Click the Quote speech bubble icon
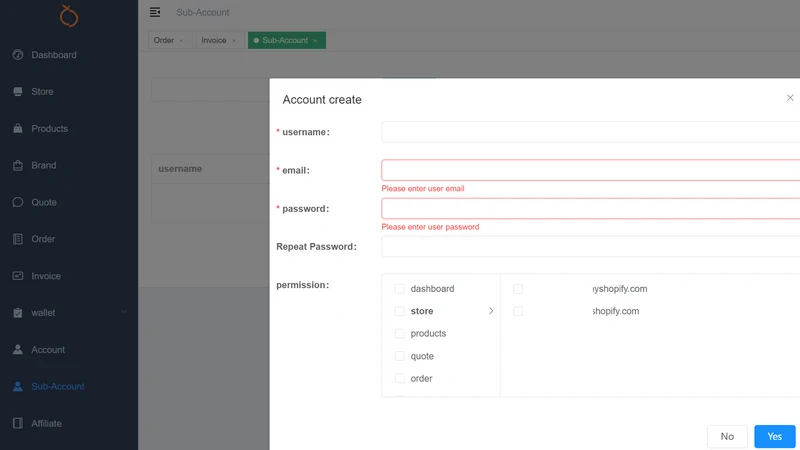 pyautogui.click(x=18, y=202)
